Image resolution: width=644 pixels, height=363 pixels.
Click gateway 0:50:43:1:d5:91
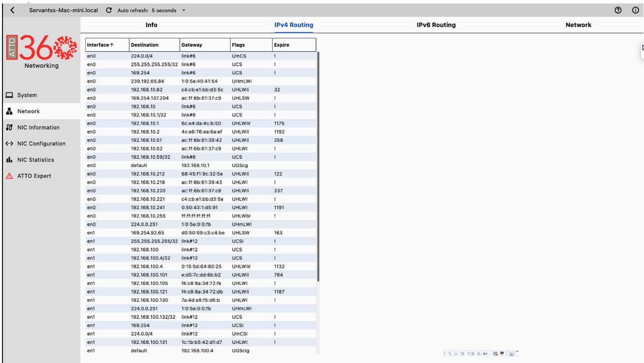(200, 207)
